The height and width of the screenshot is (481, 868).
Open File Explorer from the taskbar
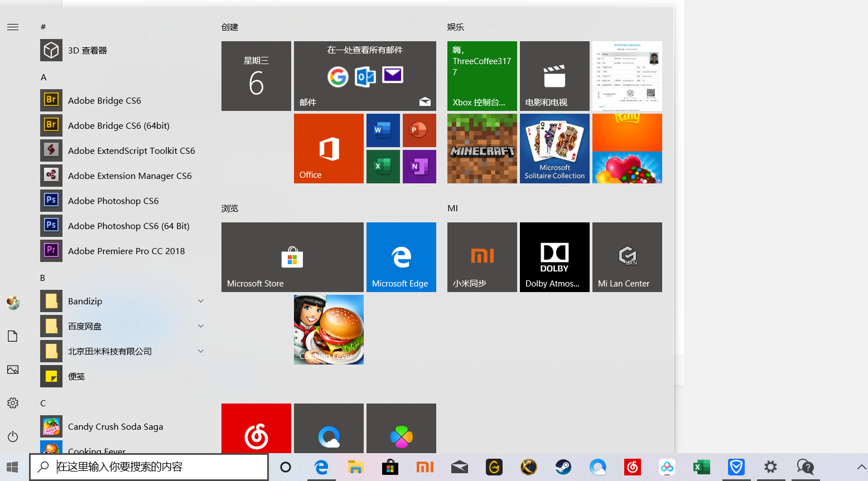pos(355,467)
